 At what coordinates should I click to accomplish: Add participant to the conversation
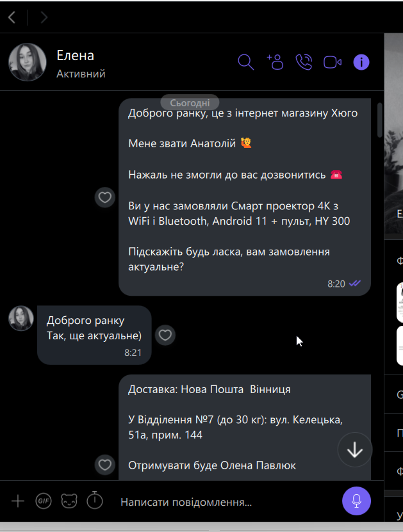[x=275, y=62]
